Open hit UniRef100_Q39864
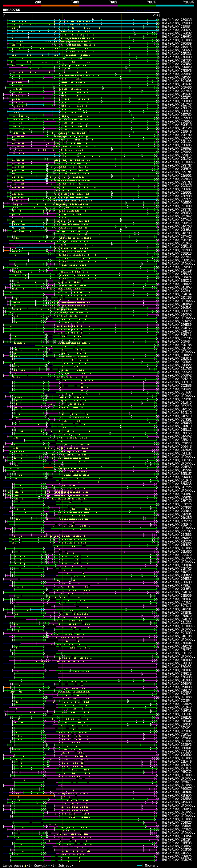197x868 pixels. (x=177, y=26)
